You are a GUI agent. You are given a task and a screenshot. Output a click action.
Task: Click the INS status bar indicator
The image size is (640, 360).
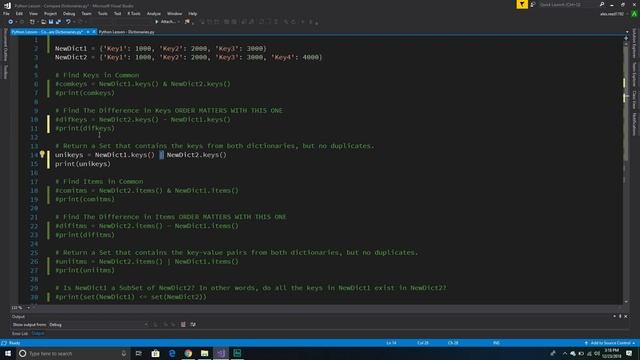click(x=496, y=343)
